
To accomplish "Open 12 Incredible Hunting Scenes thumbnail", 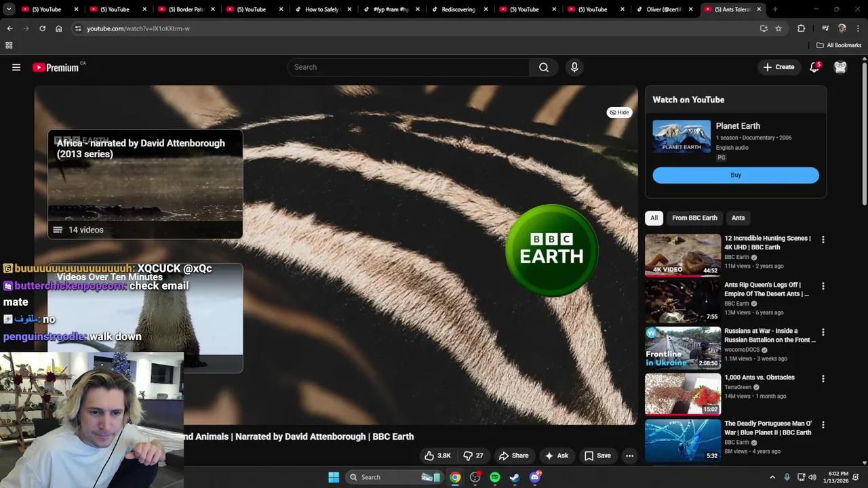I will [683, 255].
